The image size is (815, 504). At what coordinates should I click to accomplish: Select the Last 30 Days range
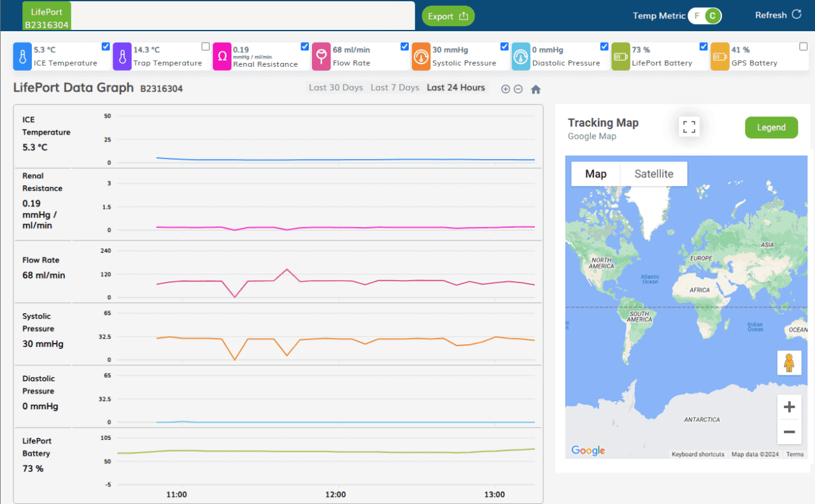(x=336, y=88)
